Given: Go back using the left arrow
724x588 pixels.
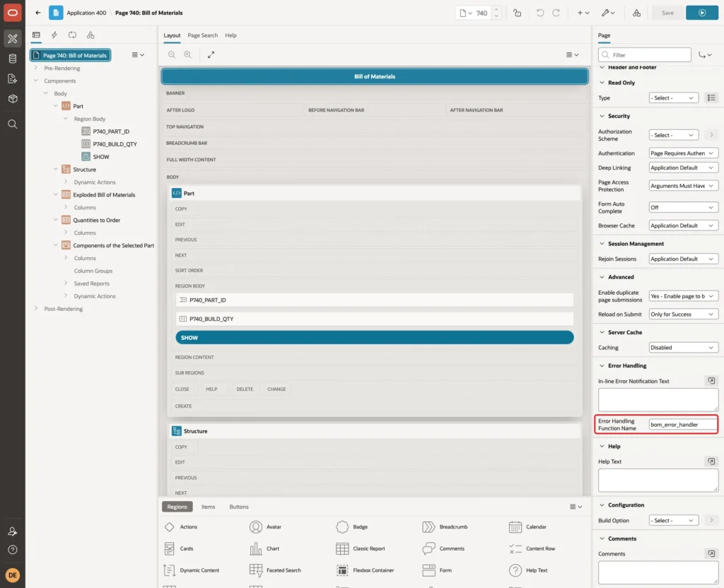Looking at the screenshot, I should (x=38, y=13).
